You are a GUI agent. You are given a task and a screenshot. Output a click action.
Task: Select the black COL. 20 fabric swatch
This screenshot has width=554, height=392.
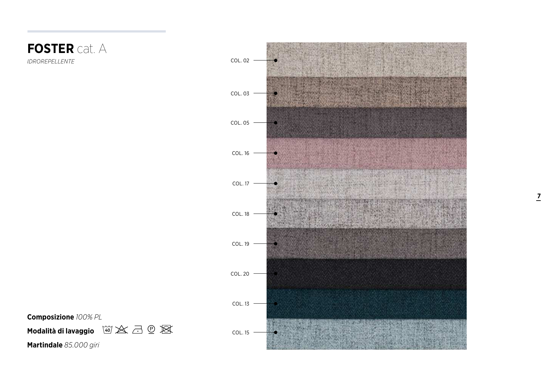pos(366,274)
